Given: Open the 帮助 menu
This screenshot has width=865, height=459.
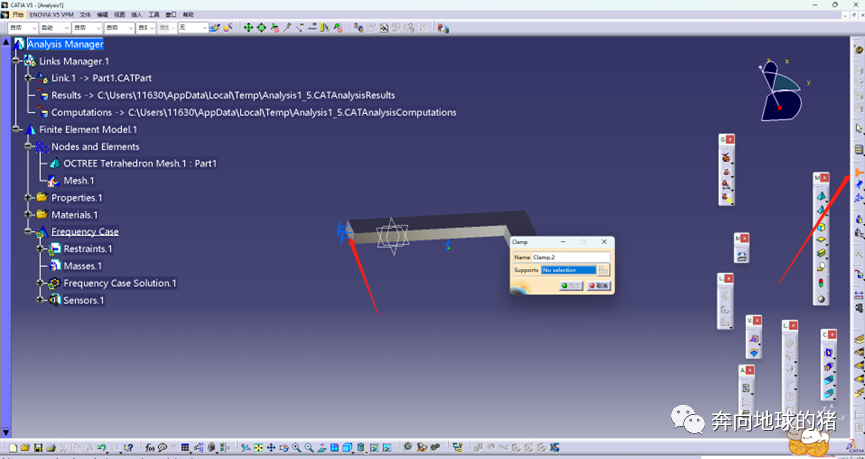Looking at the screenshot, I should tap(188, 14).
